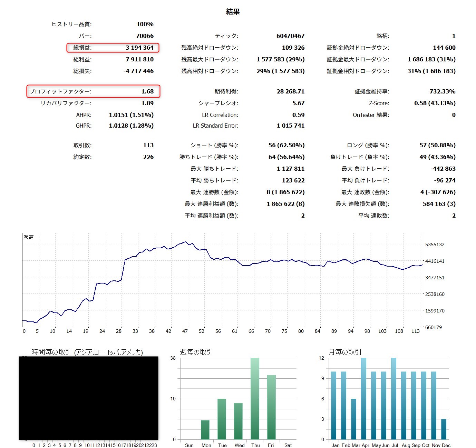Click the December bar in the monthly trades chart
The width and height of the screenshot is (476, 448).
(444, 429)
